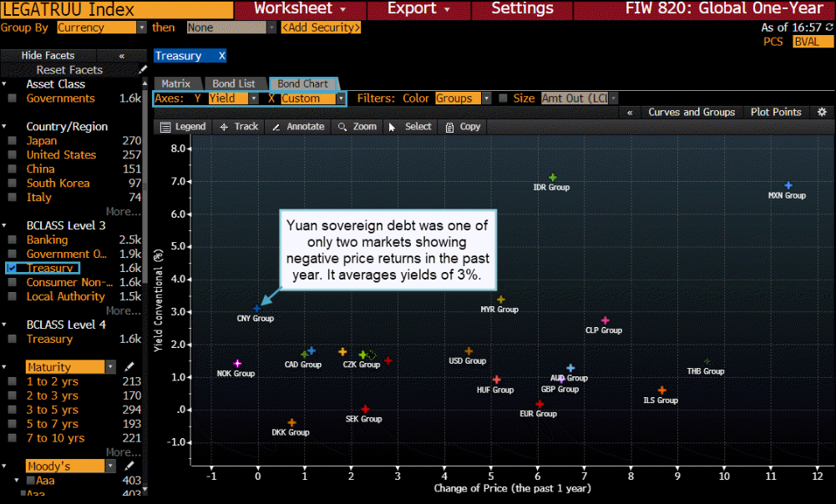Check the Japan country checkbox
Viewport: 836px width, 504px height.
pyautogui.click(x=12, y=141)
